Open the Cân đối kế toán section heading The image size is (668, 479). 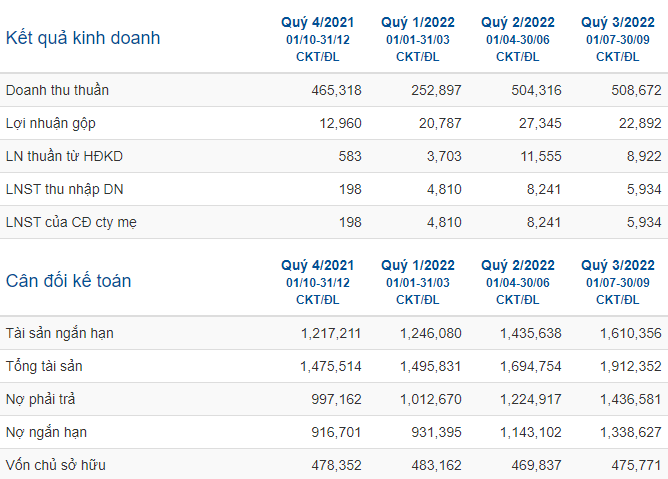tap(69, 281)
